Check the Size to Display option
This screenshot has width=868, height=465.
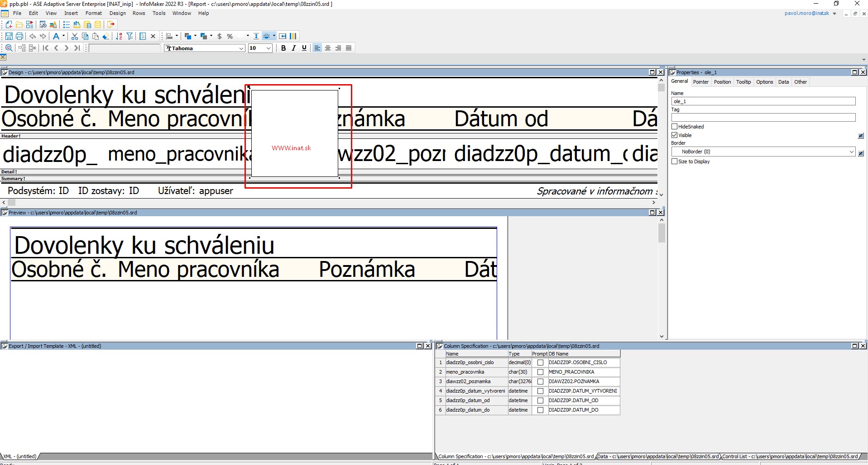point(675,161)
